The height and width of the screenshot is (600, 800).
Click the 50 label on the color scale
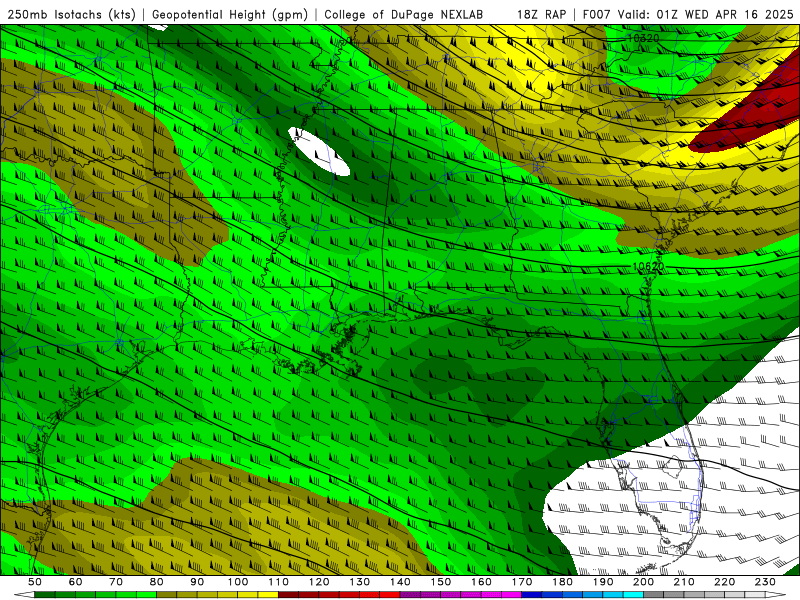(x=35, y=582)
